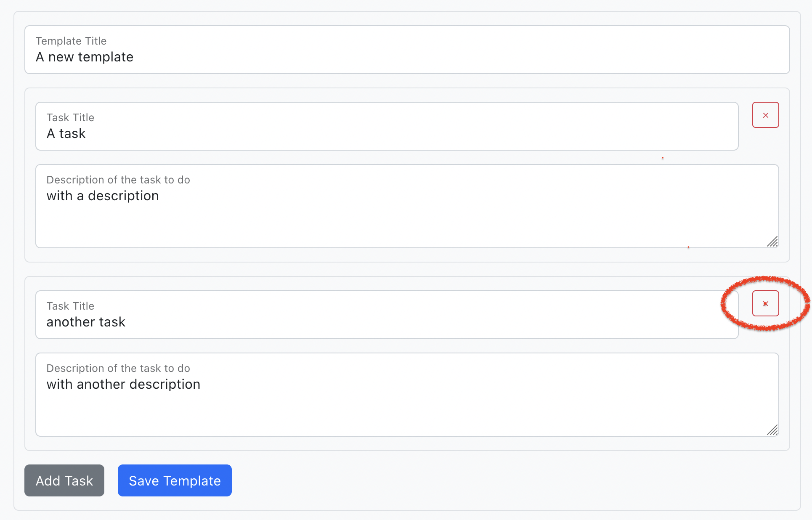Save the template with Save Template
812x520 pixels.
coord(175,480)
